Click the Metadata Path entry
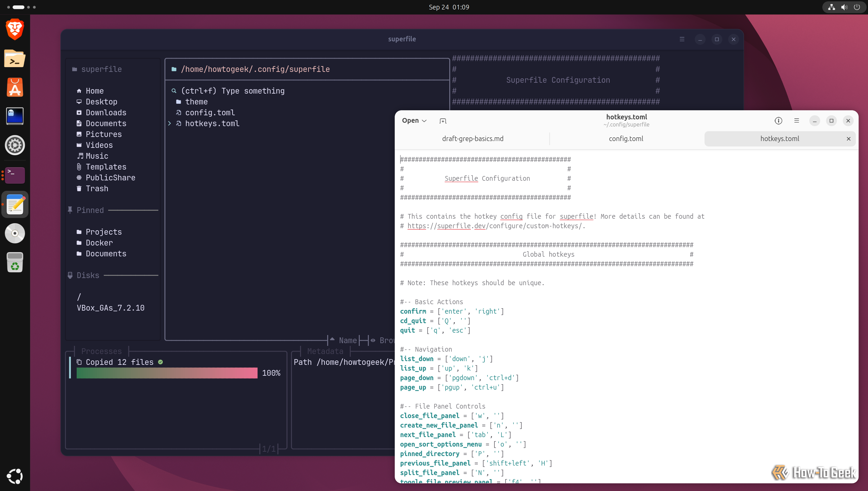Image resolution: width=868 pixels, height=491 pixels. (x=344, y=362)
